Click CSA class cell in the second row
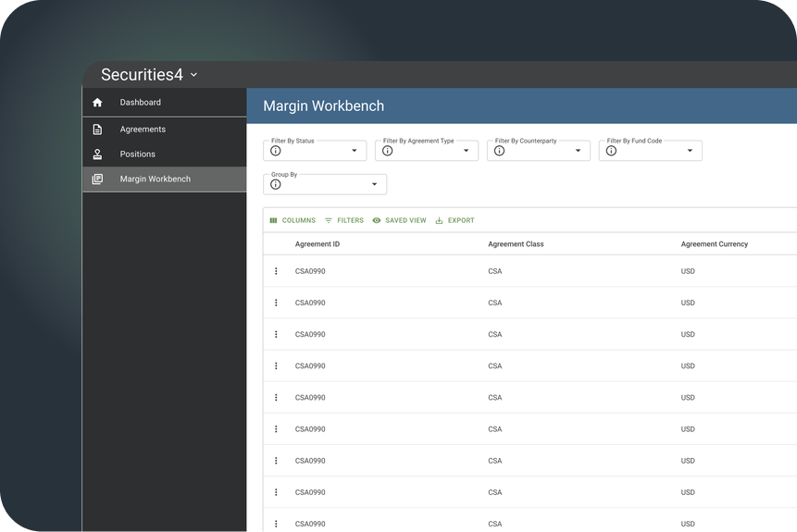This screenshot has width=797, height=532. click(x=494, y=303)
